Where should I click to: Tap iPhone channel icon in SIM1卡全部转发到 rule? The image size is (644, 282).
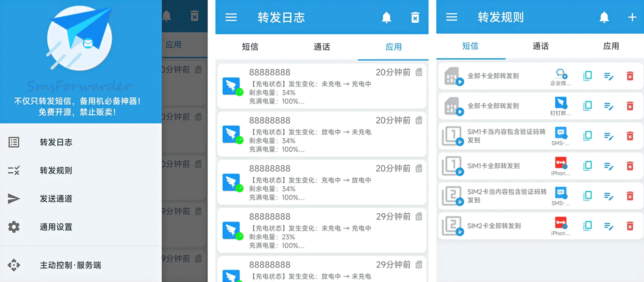pos(561,163)
